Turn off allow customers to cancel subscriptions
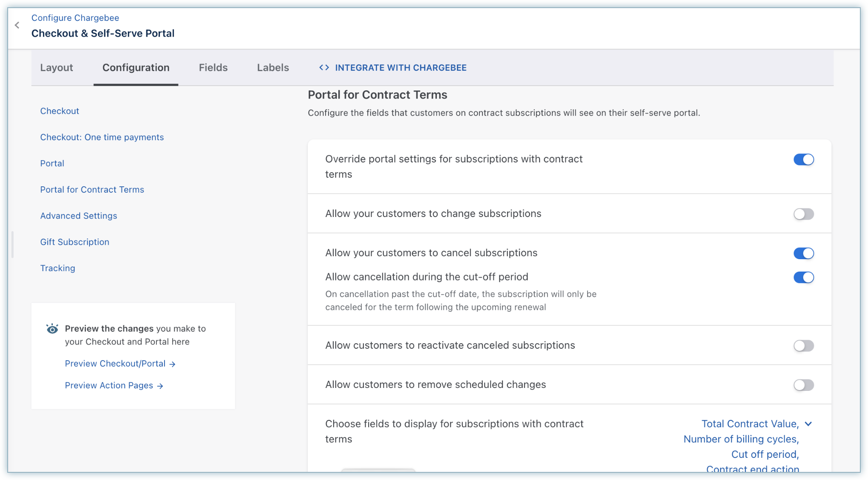The image size is (868, 480). (803, 253)
